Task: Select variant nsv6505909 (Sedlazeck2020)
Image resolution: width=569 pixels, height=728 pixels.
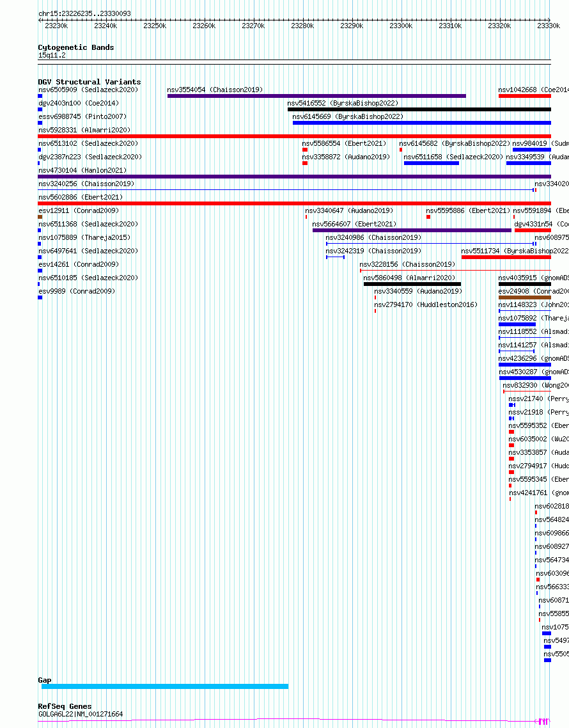Action: tap(88, 90)
